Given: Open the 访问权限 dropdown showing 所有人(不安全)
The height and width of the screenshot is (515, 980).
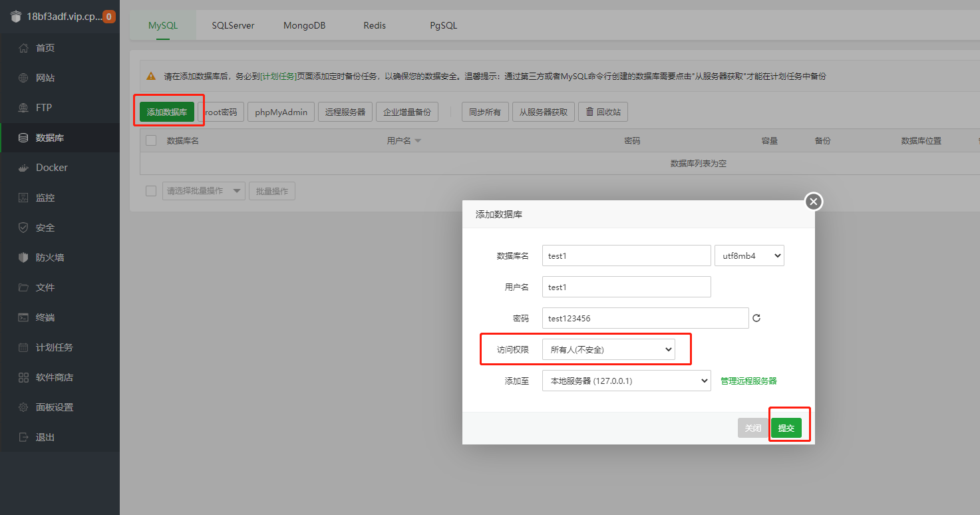Looking at the screenshot, I should point(609,349).
